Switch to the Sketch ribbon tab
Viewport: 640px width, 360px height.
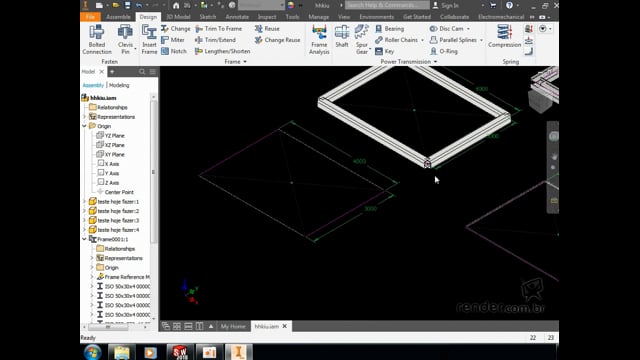(x=207, y=17)
